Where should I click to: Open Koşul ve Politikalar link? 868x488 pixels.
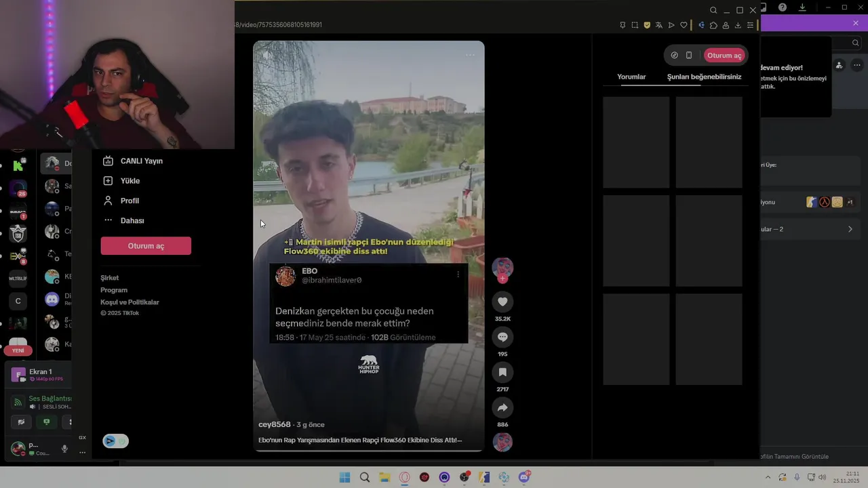click(x=130, y=302)
